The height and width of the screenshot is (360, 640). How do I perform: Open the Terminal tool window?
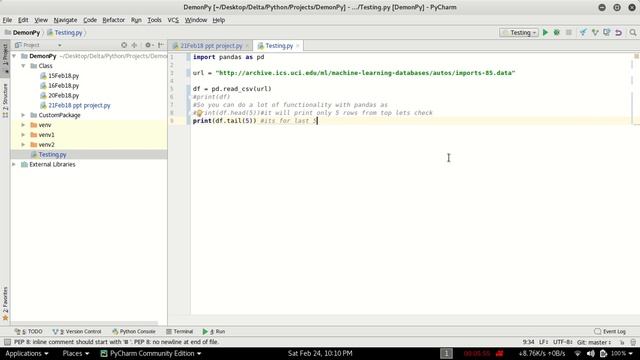coord(180,331)
